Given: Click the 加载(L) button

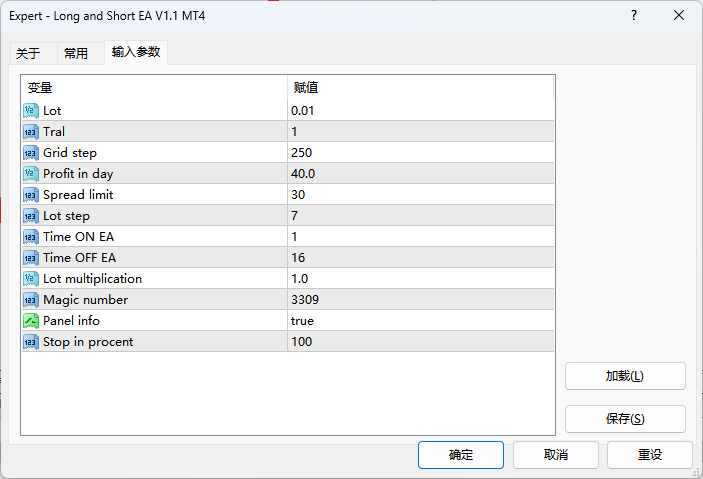Looking at the screenshot, I should click(625, 376).
